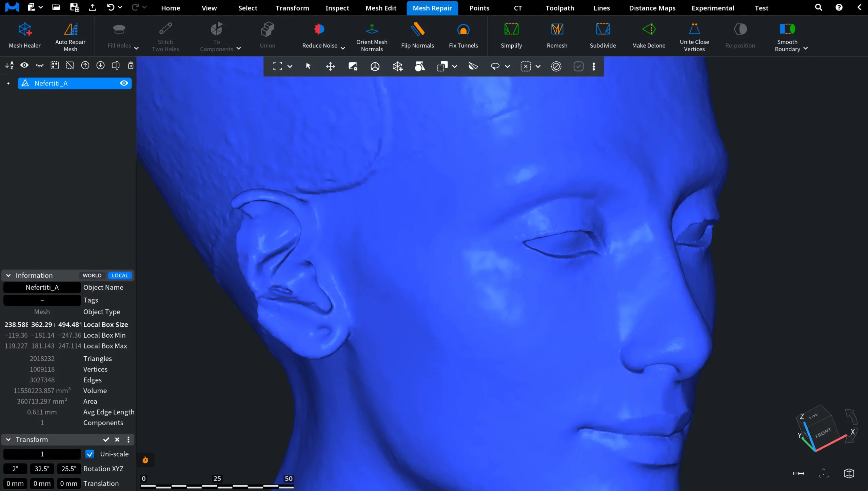Sort the scene objects by name
This screenshot has width=868, height=491.
point(9,65)
